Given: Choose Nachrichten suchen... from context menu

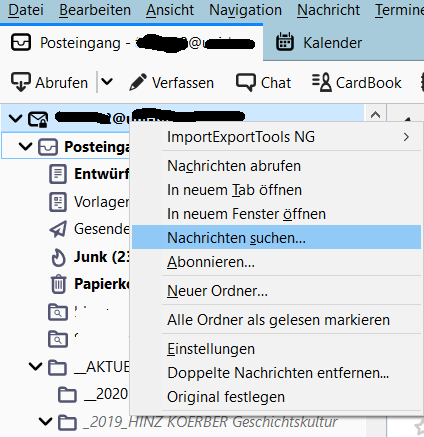Looking at the screenshot, I should [x=276, y=238].
